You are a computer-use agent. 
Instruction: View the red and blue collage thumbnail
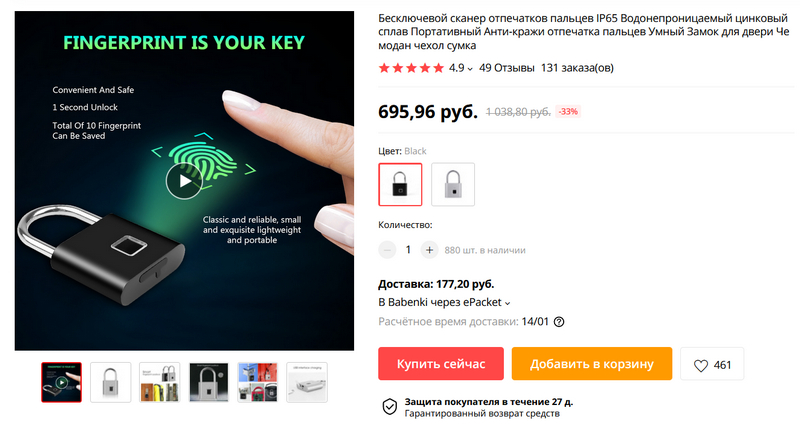(258, 381)
